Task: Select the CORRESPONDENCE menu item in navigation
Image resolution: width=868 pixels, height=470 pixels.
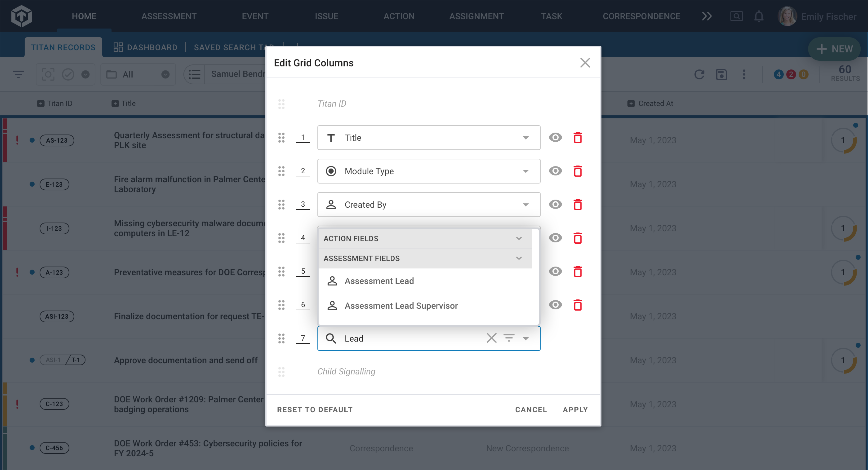Action: pyautogui.click(x=641, y=16)
